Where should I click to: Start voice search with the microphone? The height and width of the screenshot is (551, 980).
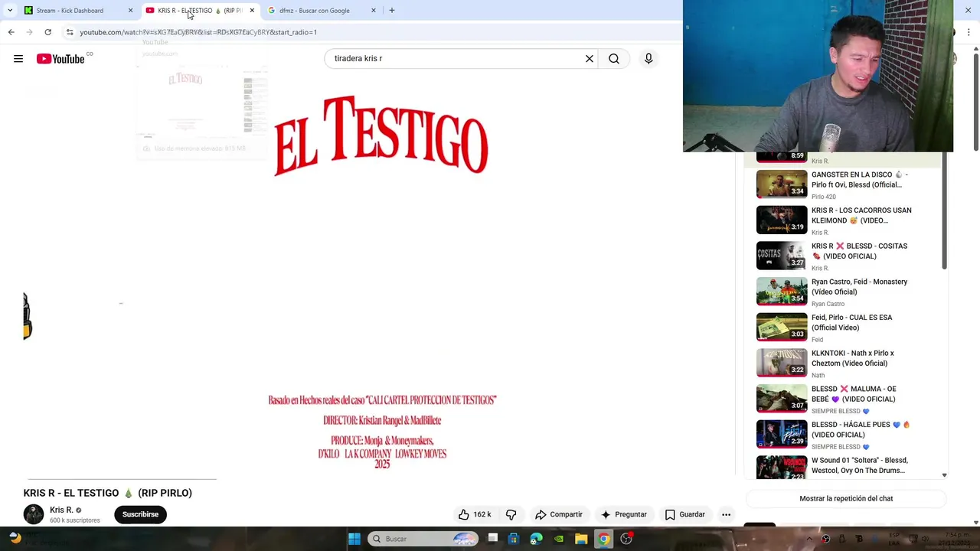pos(648,59)
